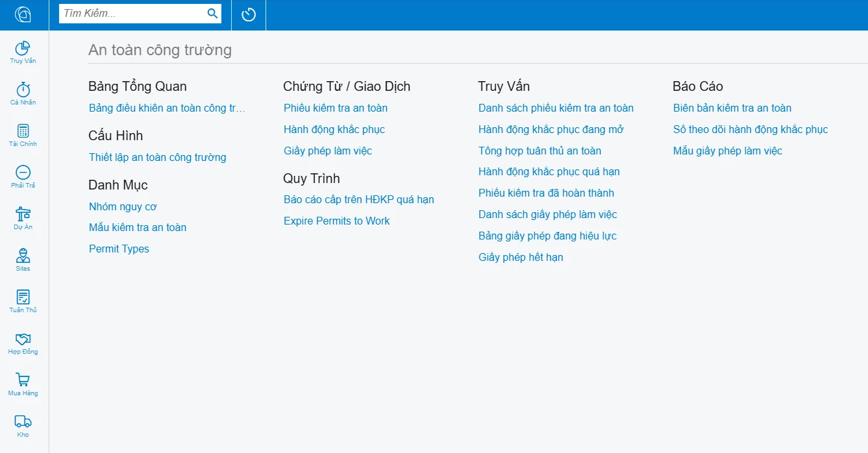This screenshot has width=868, height=453.
Task: Open Hành động khắc phục đang mở
Action: [x=551, y=130]
